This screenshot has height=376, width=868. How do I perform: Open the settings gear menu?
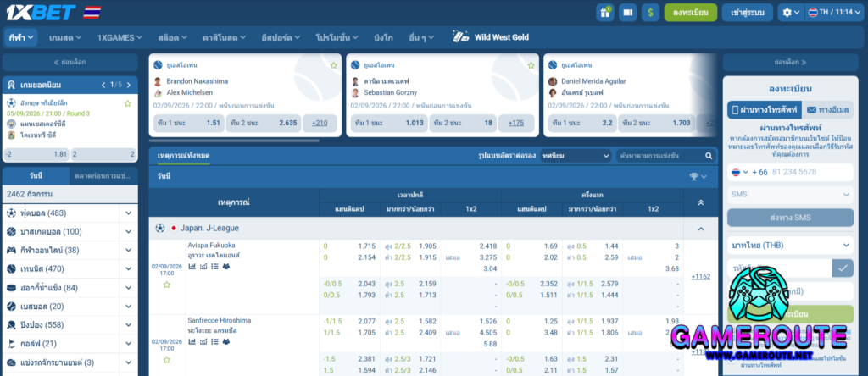tap(791, 12)
